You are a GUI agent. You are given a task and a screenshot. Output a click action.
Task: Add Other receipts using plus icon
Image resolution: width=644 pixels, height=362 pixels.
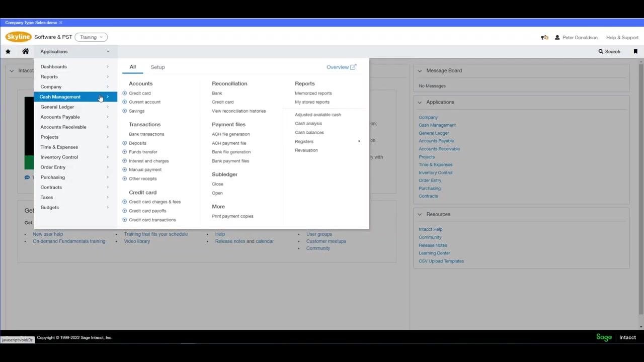click(125, 178)
